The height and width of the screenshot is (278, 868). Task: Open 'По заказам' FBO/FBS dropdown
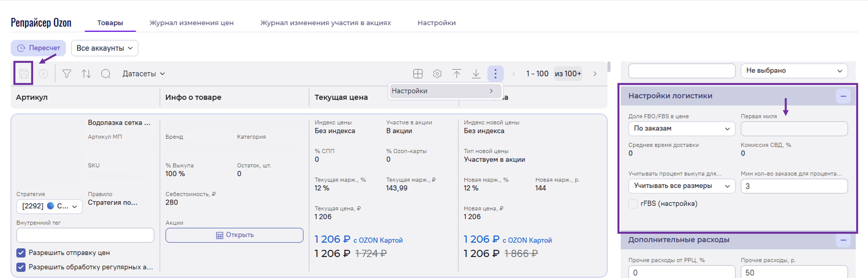tap(681, 129)
